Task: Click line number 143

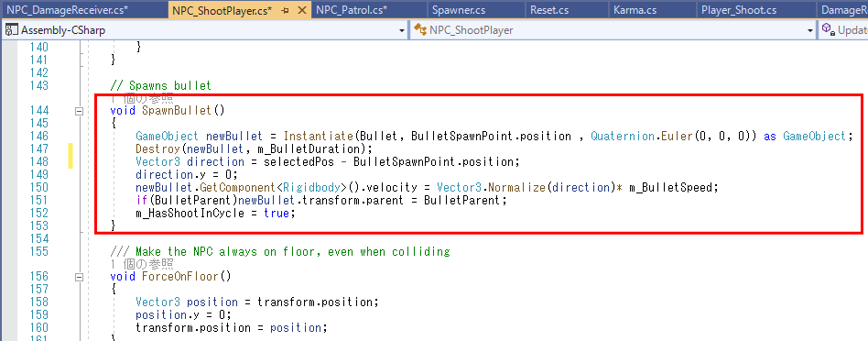Action: click(40, 85)
